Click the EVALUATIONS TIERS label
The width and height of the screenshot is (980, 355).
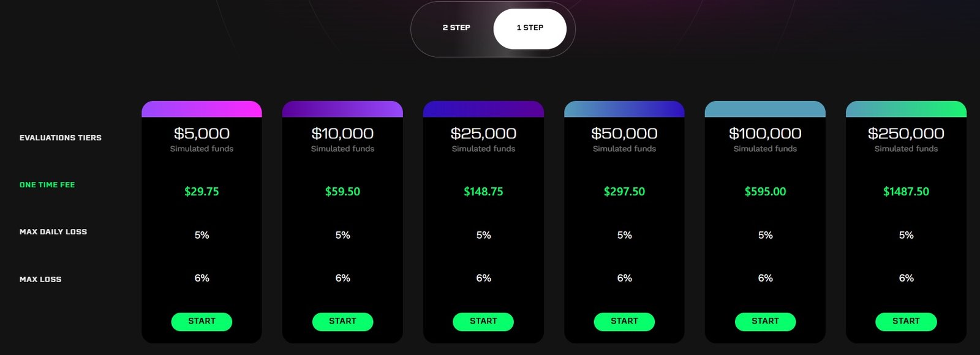click(61, 138)
